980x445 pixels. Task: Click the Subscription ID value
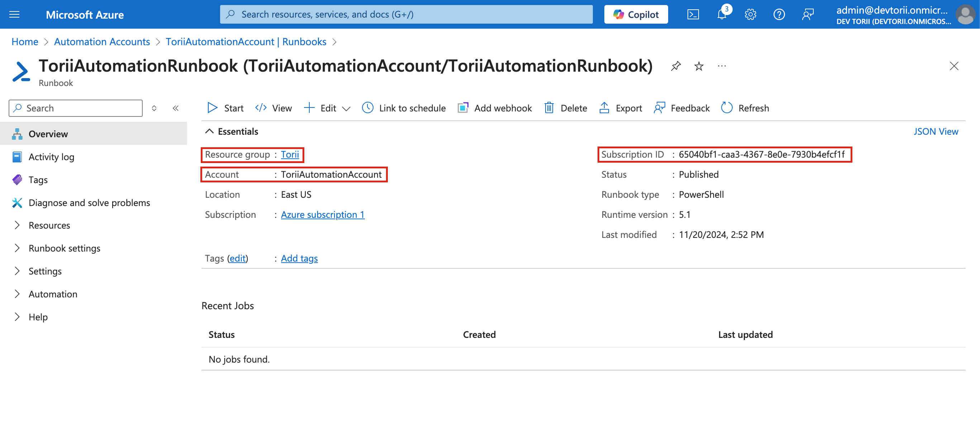761,154
